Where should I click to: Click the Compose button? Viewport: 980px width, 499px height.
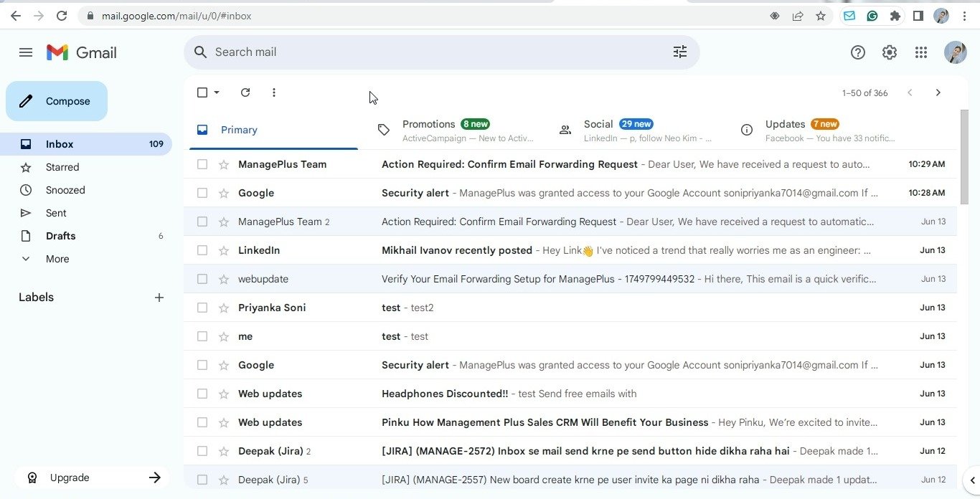pyautogui.click(x=57, y=101)
